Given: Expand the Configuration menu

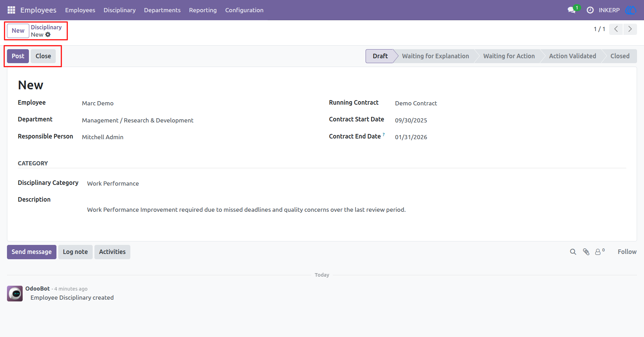Looking at the screenshot, I should [x=244, y=10].
